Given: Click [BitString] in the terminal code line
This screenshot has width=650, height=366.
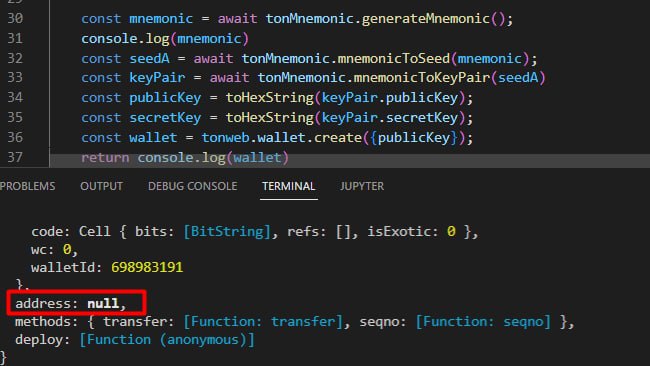Looking at the screenshot, I should click(227, 232).
